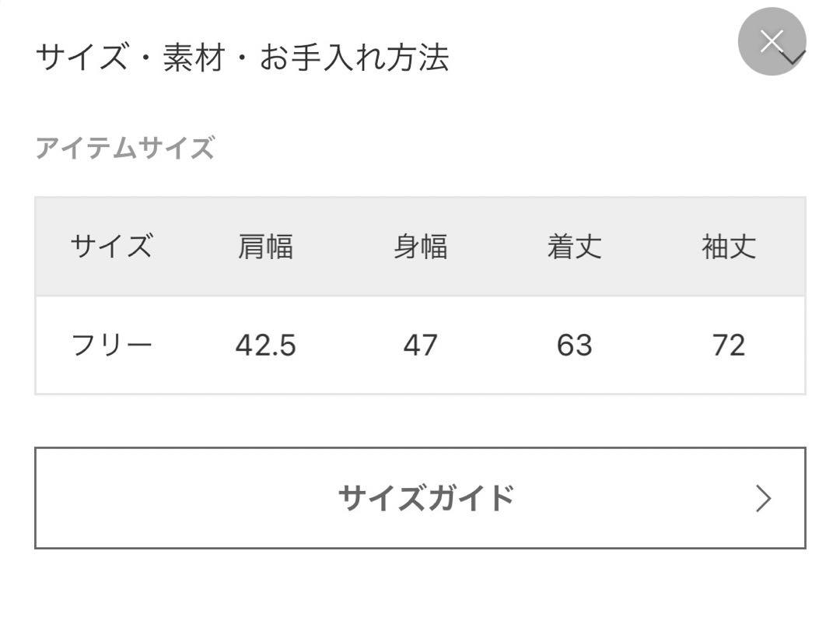This screenshot has height=628, width=840.
Task: Click the white size data row
Action: coord(420,345)
